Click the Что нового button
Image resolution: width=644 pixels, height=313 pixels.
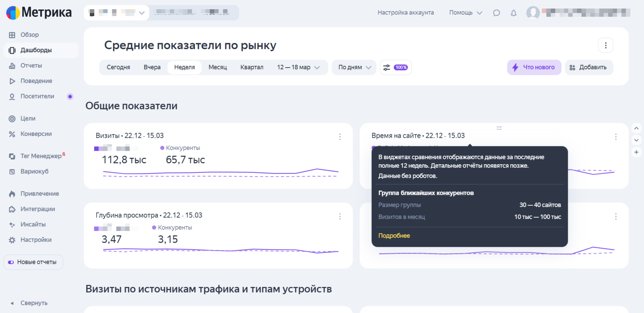534,67
